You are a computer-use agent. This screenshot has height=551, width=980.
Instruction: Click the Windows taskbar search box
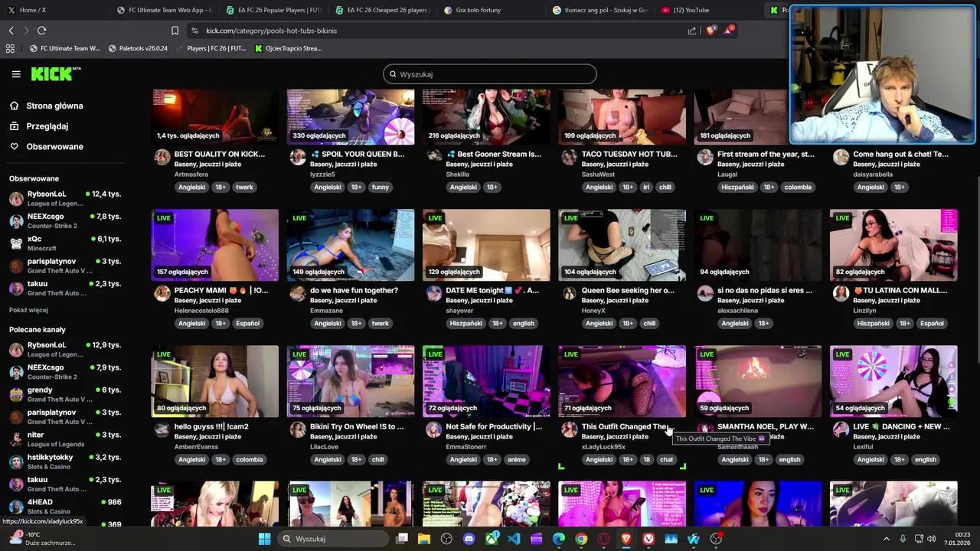[334, 539]
